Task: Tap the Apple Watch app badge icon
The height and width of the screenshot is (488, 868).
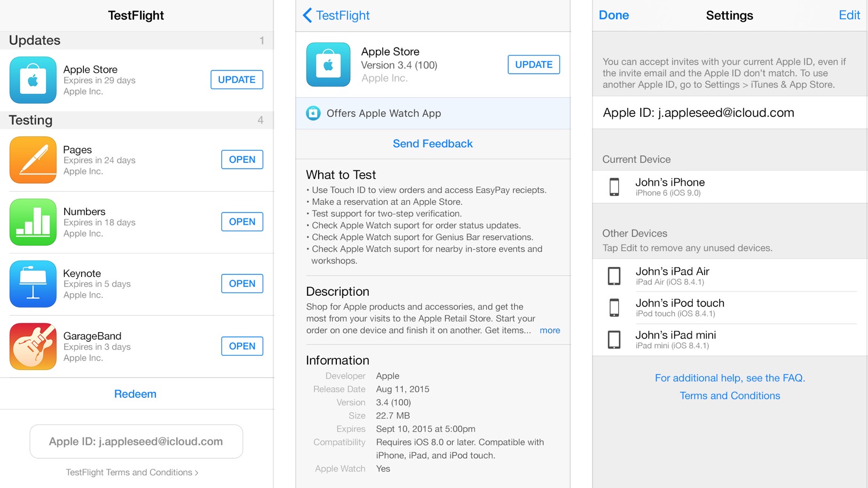Action: coord(313,113)
